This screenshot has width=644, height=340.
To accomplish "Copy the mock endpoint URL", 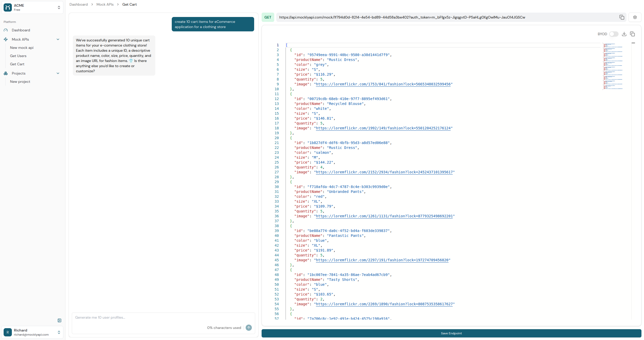I will pyautogui.click(x=622, y=17).
